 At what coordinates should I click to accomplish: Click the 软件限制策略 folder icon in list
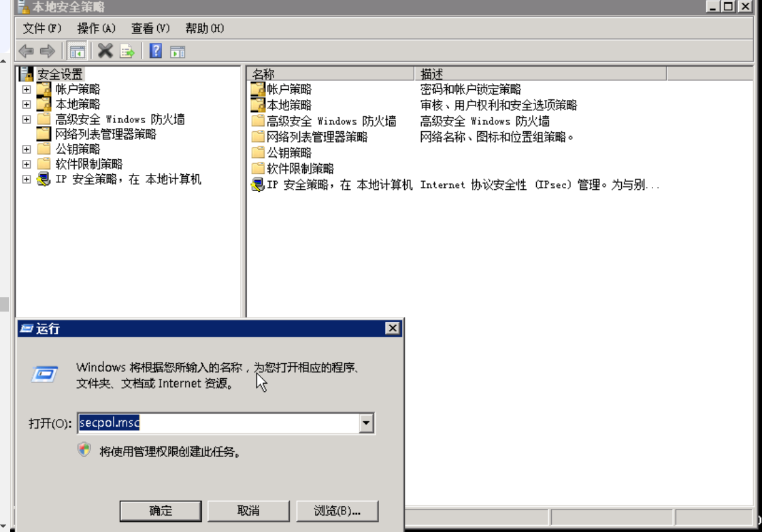coord(258,169)
